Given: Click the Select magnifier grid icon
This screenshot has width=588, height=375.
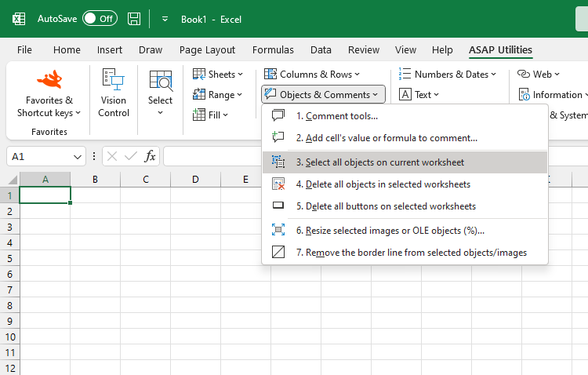Looking at the screenshot, I should pyautogui.click(x=161, y=80).
